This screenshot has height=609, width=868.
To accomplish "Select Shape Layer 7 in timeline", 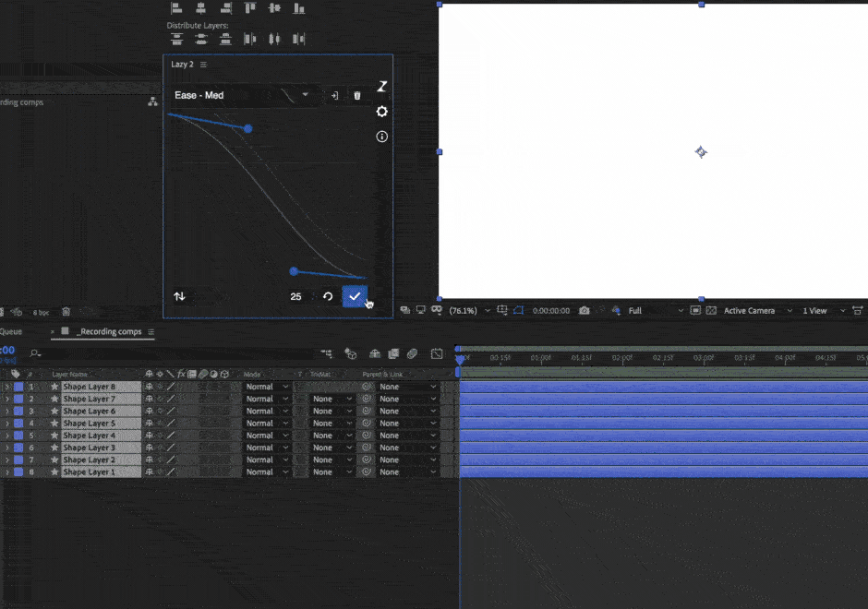I will [102, 399].
